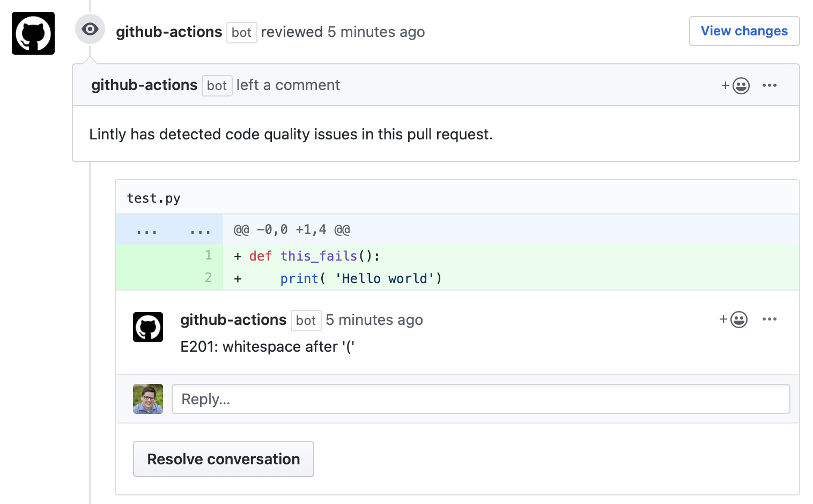Click Resolve conversation button
Viewport: 813px width, 504px height.
point(224,459)
